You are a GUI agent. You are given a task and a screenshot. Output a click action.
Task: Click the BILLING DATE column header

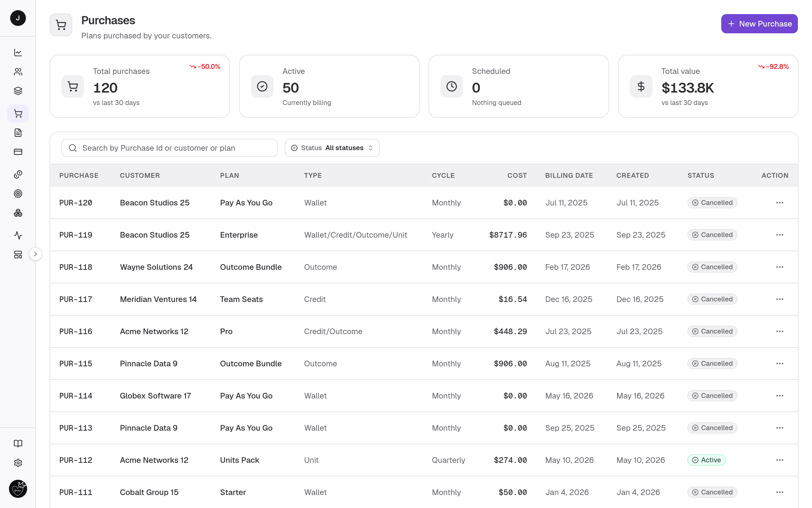[569, 175]
